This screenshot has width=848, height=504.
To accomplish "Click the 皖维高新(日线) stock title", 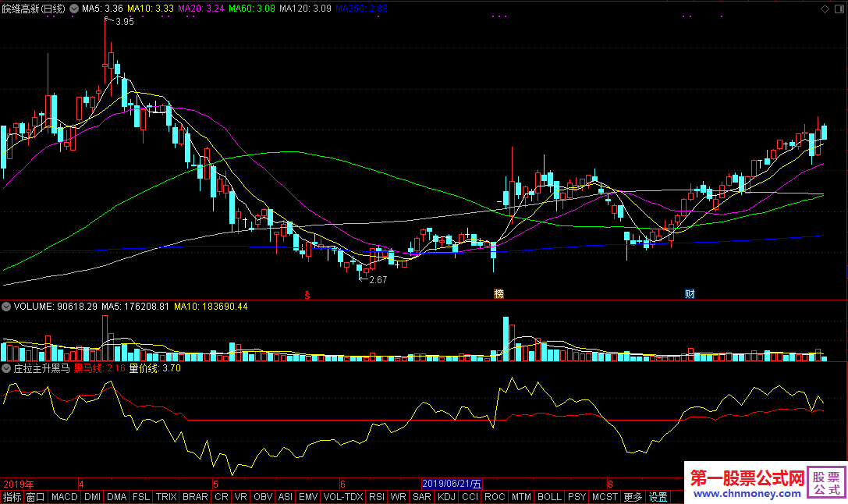I will coord(34,9).
